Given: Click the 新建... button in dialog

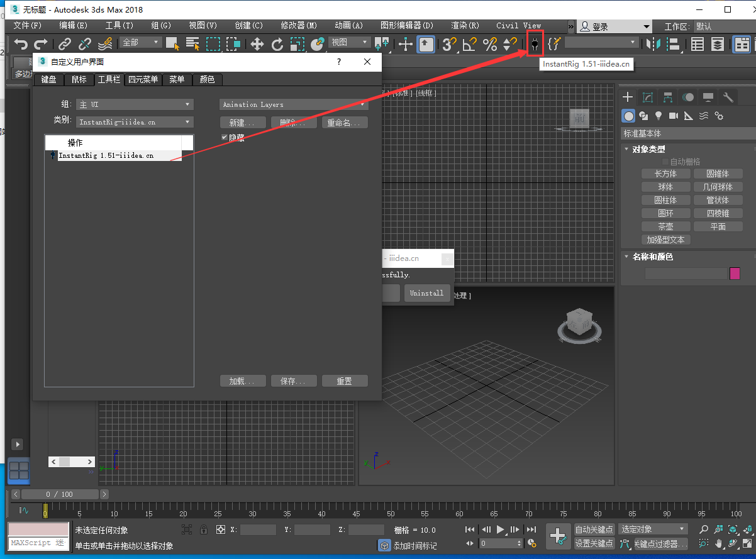Looking at the screenshot, I should click(243, 123).
